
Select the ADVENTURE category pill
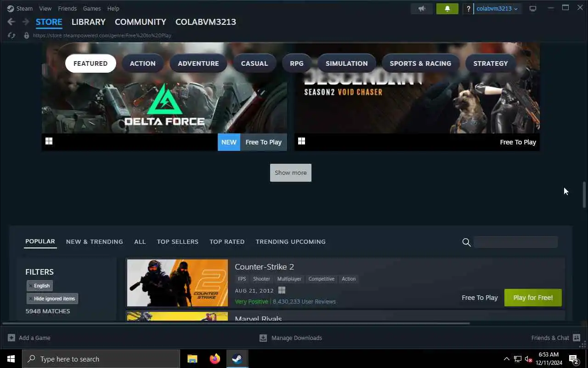click(x=198, y=63)
